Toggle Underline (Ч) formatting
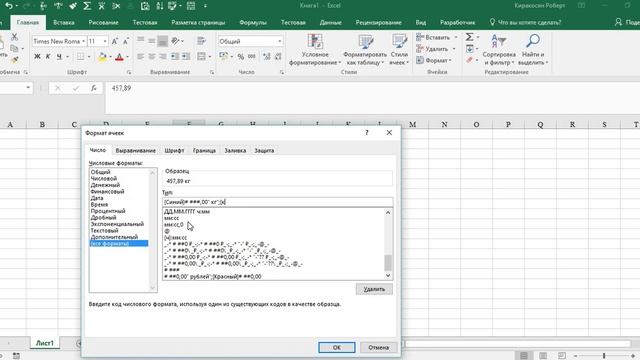640x360 pixels. [59, 56]
